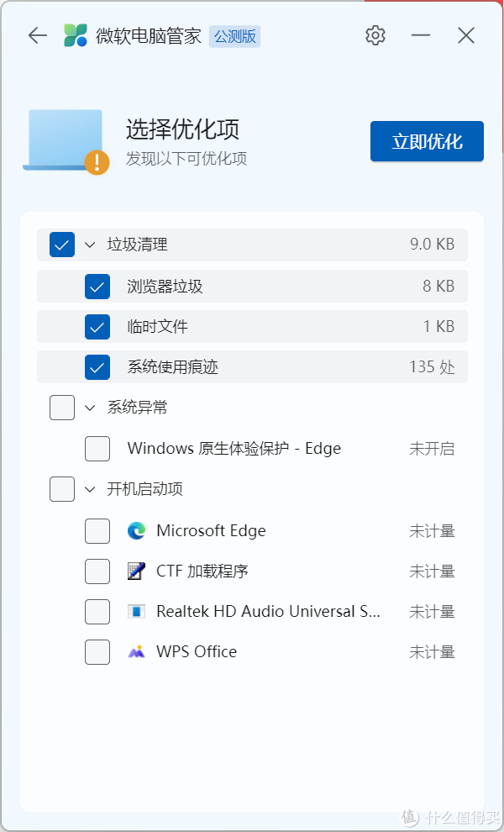This screenshot has width=504, height=832.
Task: Click the Microsoft Edge startup icon
Action: pos(136,531)
